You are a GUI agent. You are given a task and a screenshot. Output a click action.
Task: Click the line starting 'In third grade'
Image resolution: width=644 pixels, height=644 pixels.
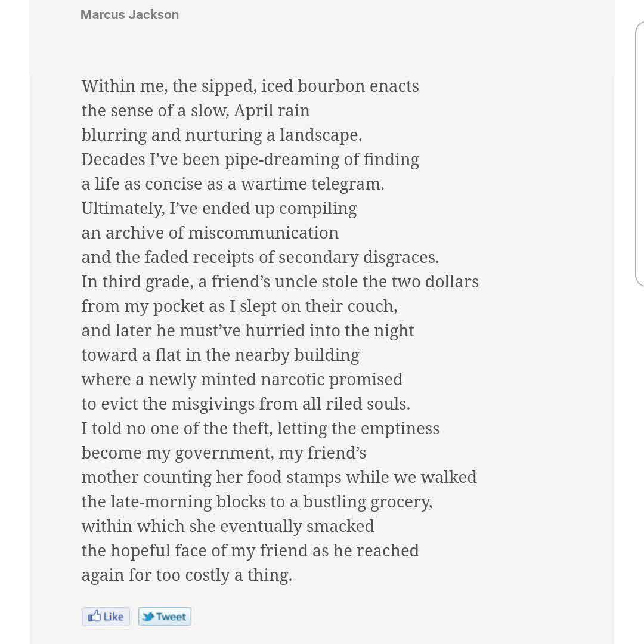[x=280, y=281]
